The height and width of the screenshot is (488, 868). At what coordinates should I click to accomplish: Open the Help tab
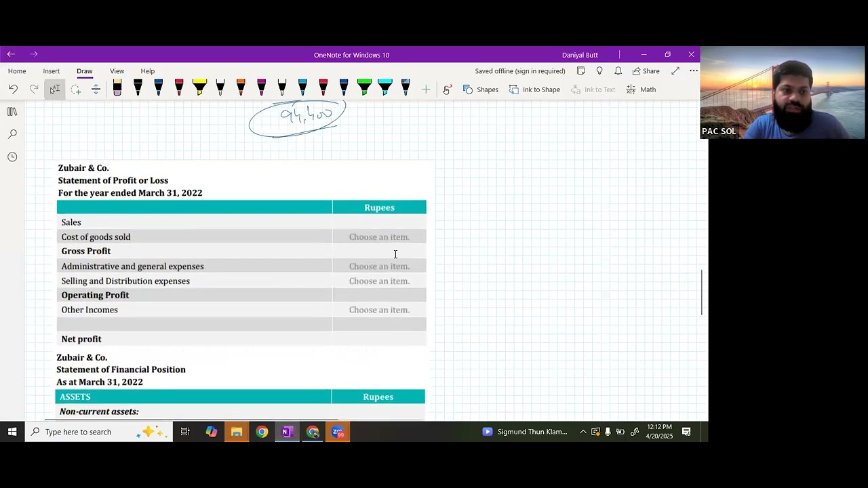pyautogui.click(x=148, y=71)
